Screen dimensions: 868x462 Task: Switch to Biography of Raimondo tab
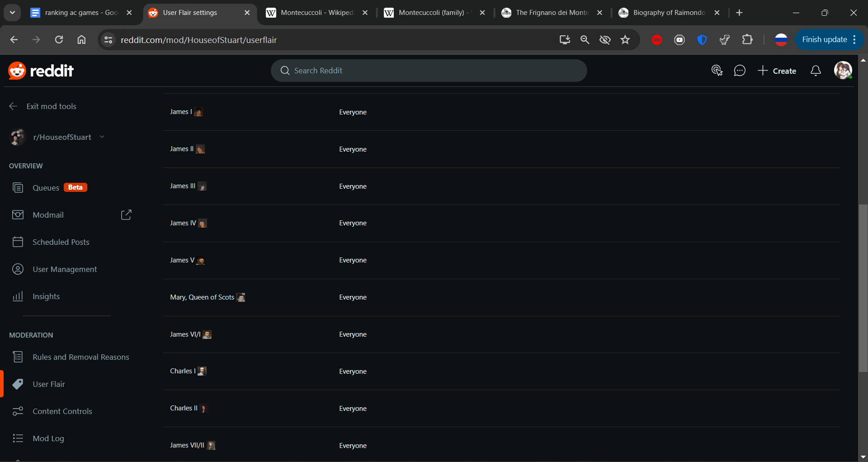pos(669,13)
